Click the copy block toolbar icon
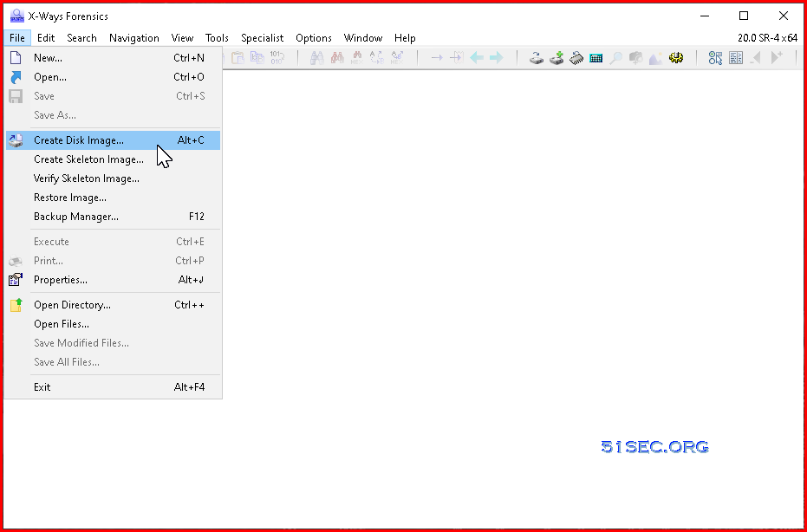The width and height of the screenshot is (807, 532). 257,58
